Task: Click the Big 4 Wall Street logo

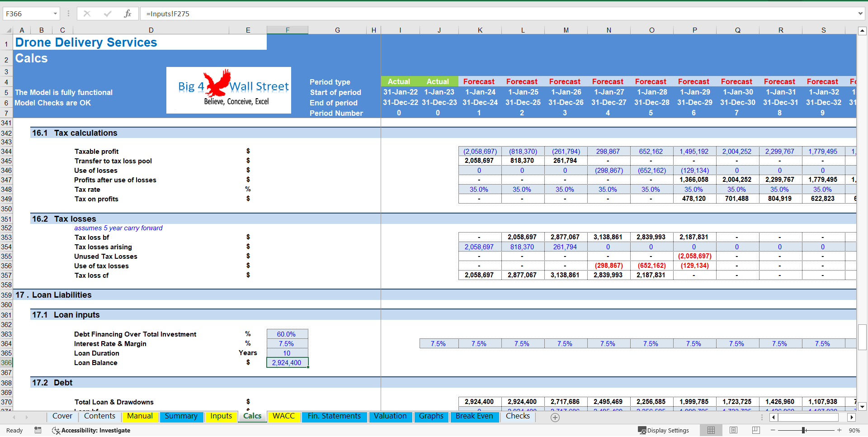Action: (x=229, y=90)
